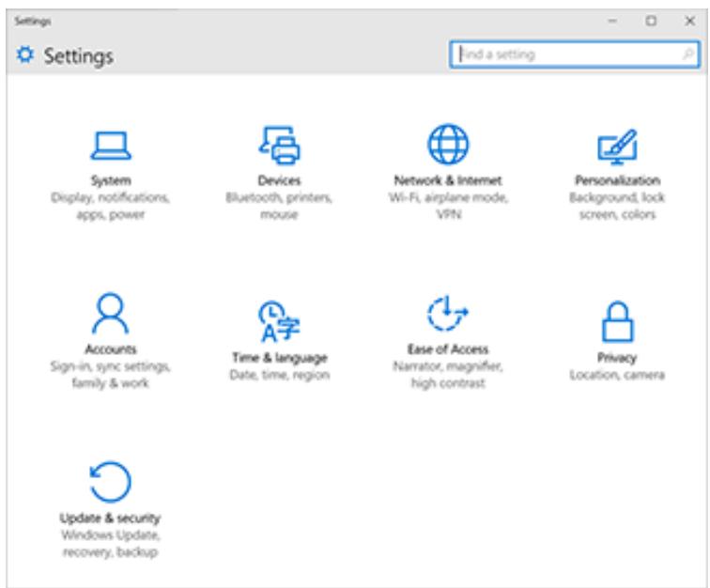Open the Personalization monitor-and-pen icon
The width and height of the screenshot is (710, 588).
617,147
